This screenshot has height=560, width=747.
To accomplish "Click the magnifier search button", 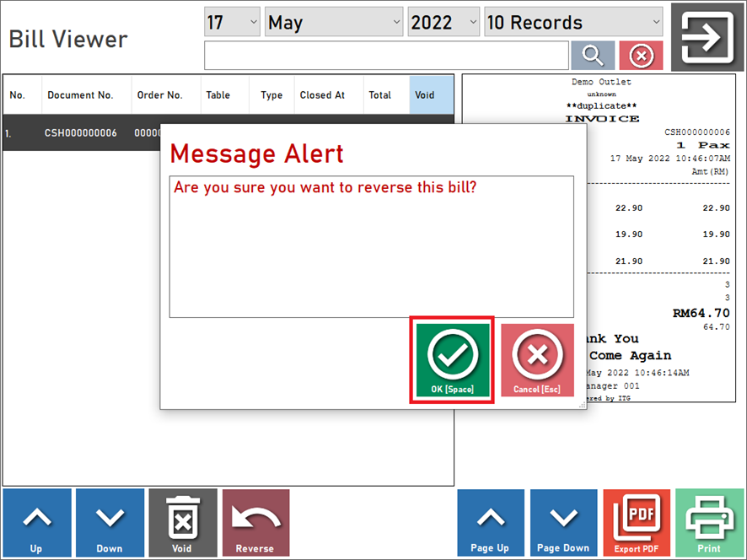I will [x=593, y=56].
